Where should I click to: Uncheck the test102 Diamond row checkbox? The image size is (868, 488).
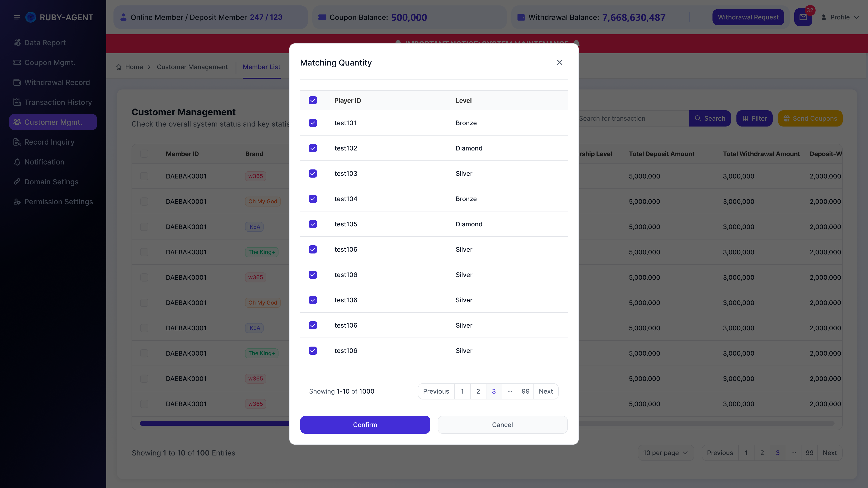coord(313,148)
